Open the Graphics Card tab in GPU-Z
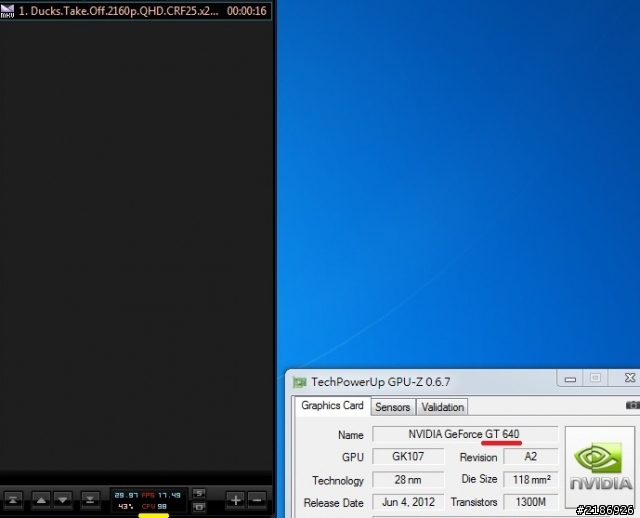640x518 pixels. [x=332, y=406]
